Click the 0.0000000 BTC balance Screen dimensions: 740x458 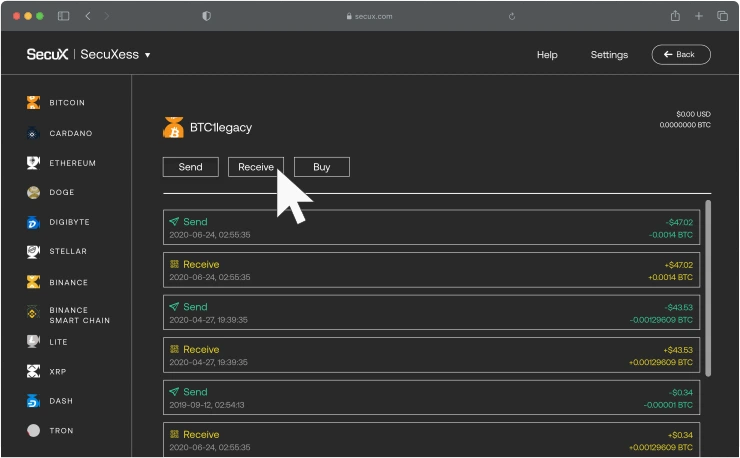pos(685,125)
